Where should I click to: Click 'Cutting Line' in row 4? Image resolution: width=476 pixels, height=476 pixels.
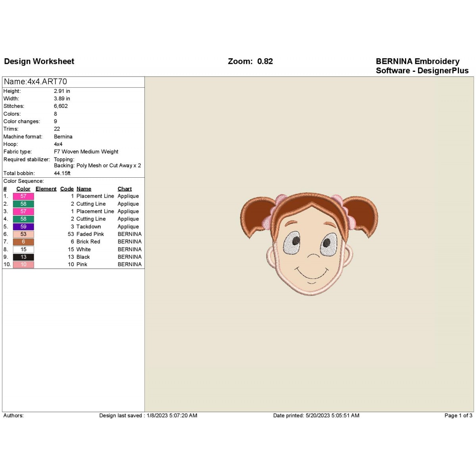point(91,219)
